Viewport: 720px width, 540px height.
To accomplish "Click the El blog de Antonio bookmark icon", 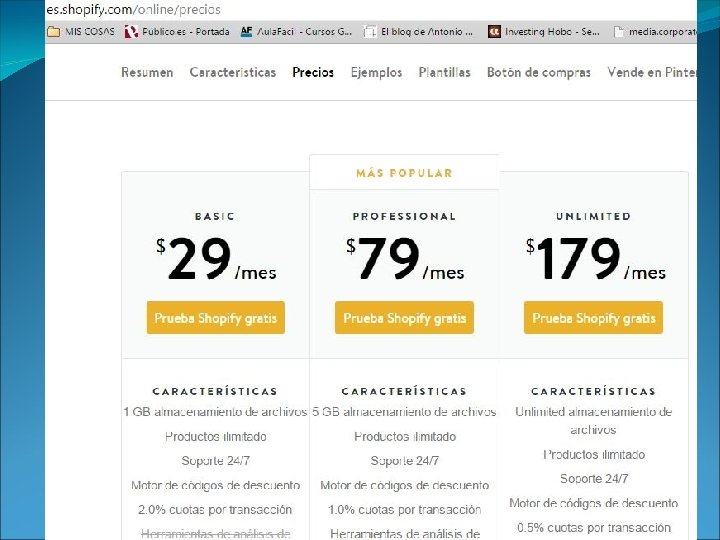I will pyautogui.click(x=370, y=32).
